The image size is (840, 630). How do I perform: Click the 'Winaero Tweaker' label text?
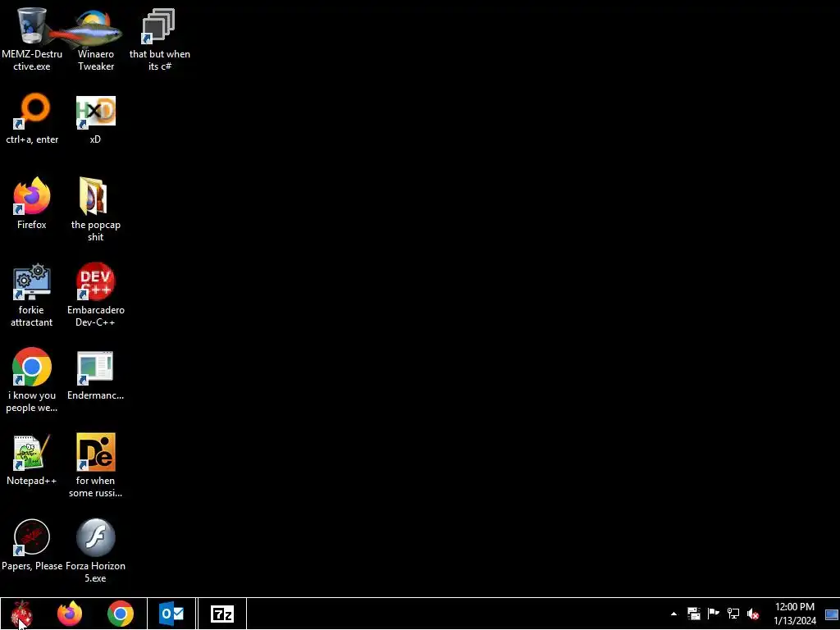pyautogui.click(x=96, y=60)
